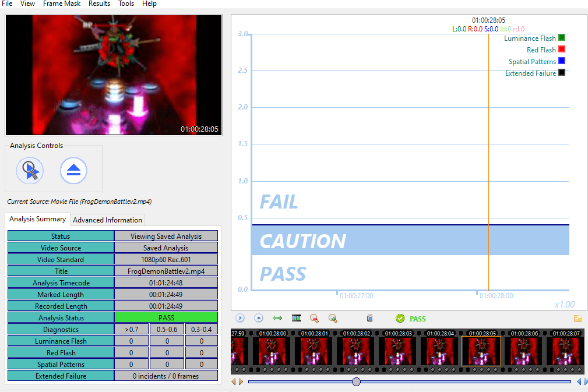
Task: Stop playback with the toolbar stop icon
Action: click(x=258, y=318)
